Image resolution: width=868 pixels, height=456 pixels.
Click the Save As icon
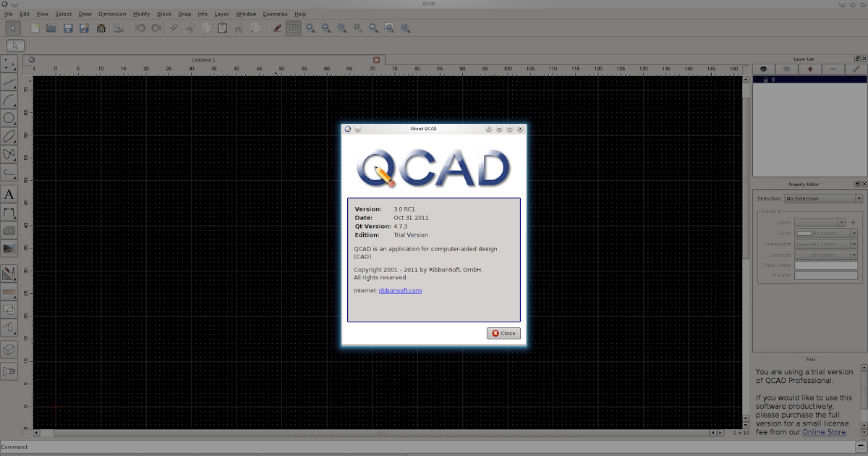pos(85,28)
